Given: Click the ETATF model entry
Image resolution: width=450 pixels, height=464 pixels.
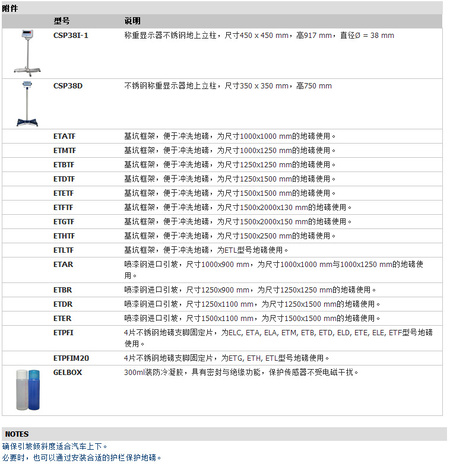Looking at the screenshot, I should click(x=64, y=136).
